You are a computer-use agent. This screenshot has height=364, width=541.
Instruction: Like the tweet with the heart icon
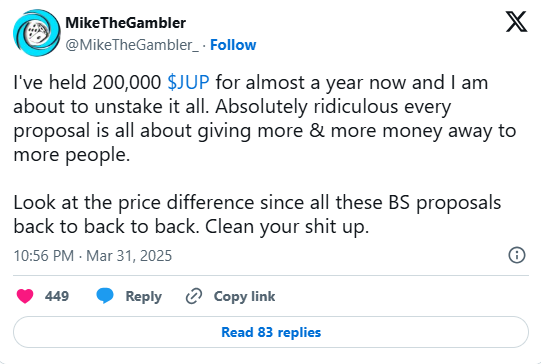pos(25,296)
